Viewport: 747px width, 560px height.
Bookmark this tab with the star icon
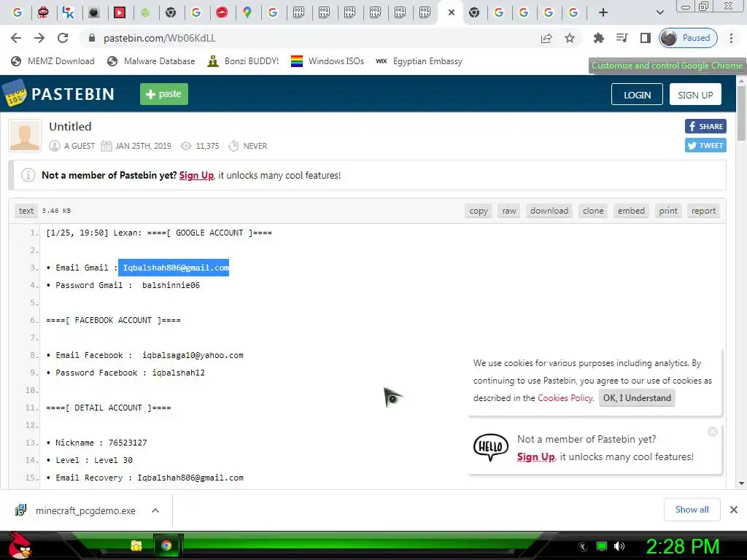(x=569, y=38)
